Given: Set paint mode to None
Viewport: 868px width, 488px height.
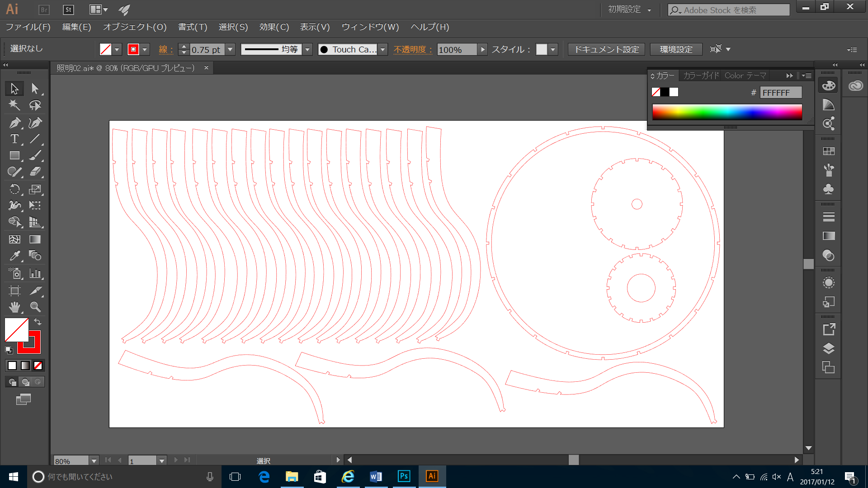Looking at the screenshot, I should pyautogui.click(x=38, y=366).
